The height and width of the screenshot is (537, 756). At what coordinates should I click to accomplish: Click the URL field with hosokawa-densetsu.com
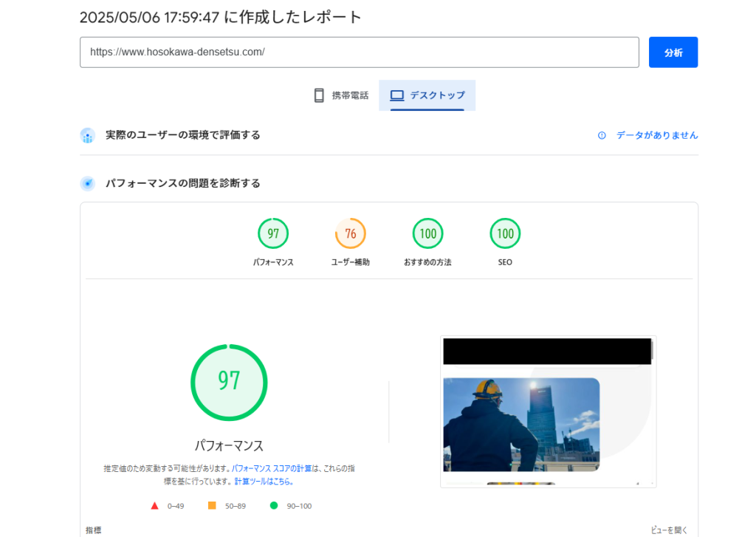pos(360,52)
